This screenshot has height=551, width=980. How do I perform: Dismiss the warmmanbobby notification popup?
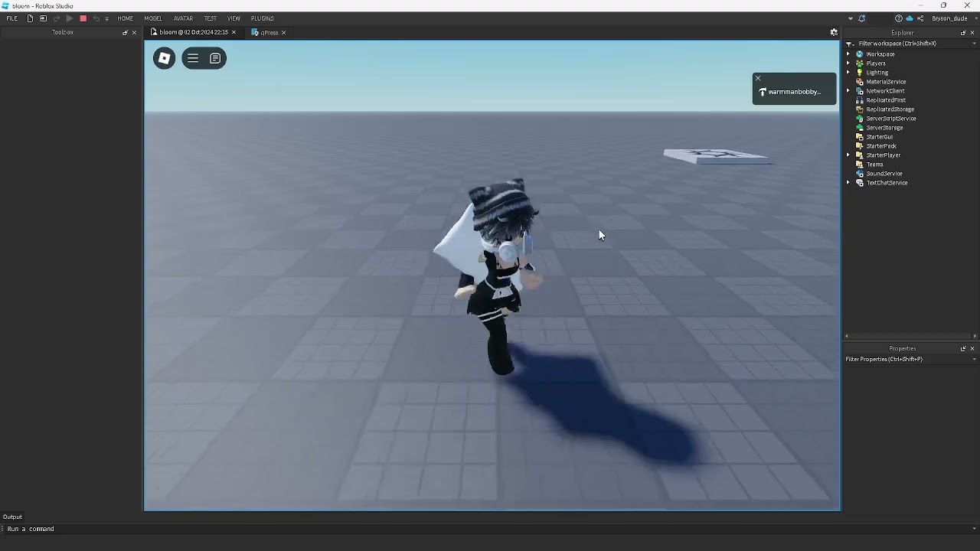pos(758,78)
